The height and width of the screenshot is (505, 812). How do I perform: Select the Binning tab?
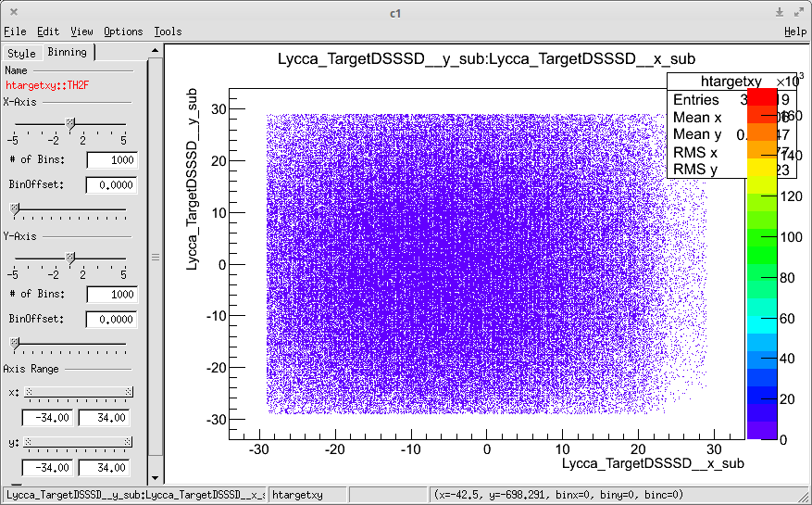(67, 53)
